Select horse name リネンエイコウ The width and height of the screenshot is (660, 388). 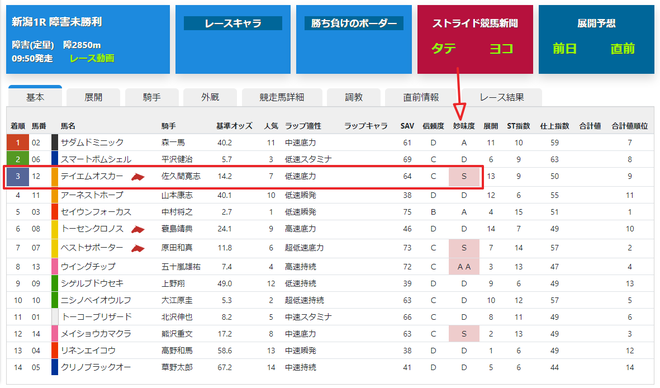[x=88, y=351]
